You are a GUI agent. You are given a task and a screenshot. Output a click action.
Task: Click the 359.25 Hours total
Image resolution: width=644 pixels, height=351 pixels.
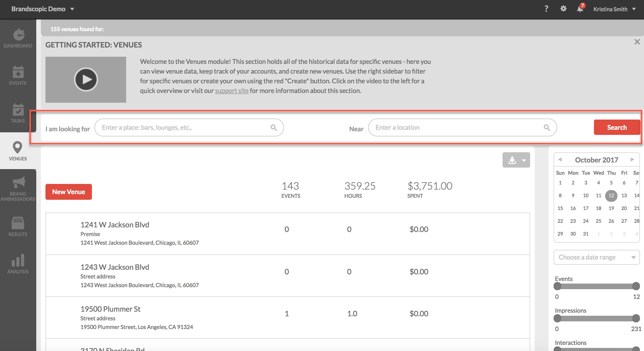coord(360,190)
